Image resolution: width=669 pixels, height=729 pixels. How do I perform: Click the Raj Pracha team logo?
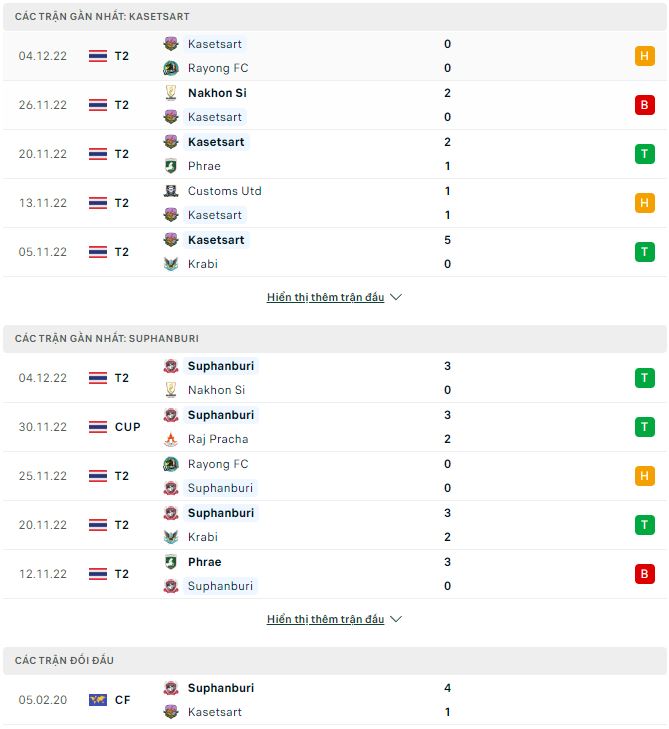coord(171,439)
